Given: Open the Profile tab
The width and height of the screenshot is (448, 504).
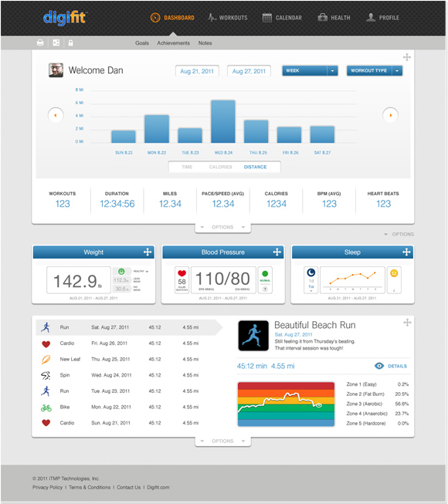Looking at the screenshot, I should coord(382,18).
